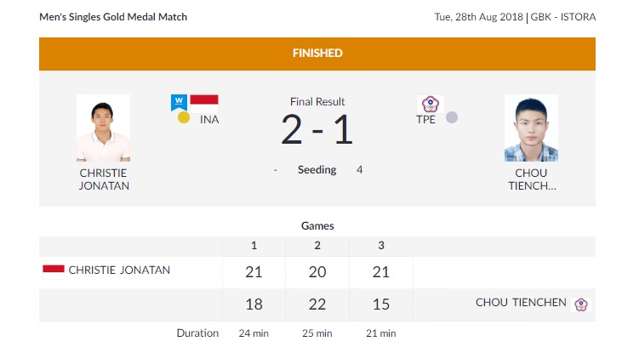Click the grey silver medal circle icon

tap(452, 118)
